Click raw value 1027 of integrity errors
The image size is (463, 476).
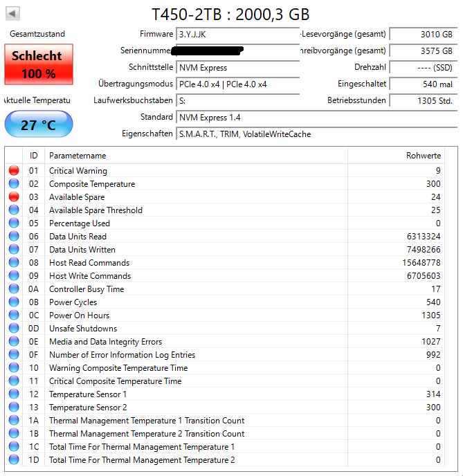(431, 342)
